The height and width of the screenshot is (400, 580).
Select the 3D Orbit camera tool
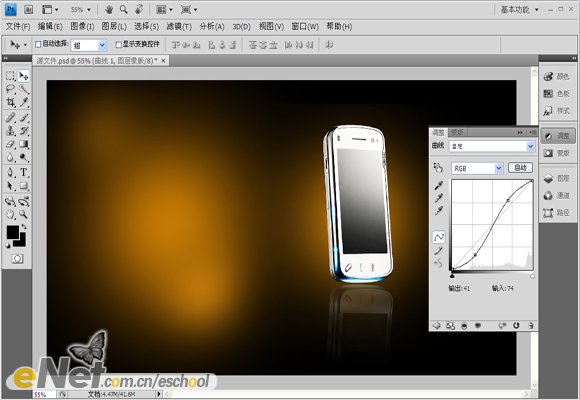24,201
